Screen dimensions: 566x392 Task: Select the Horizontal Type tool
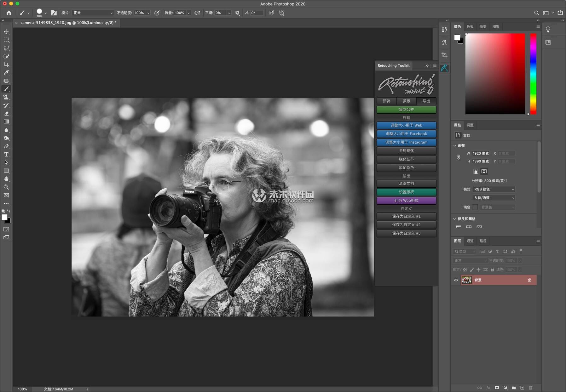[x=6, y=155]
